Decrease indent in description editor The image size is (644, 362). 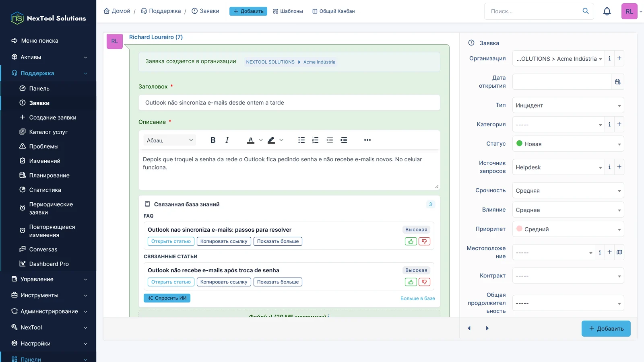tap(330, 140)
